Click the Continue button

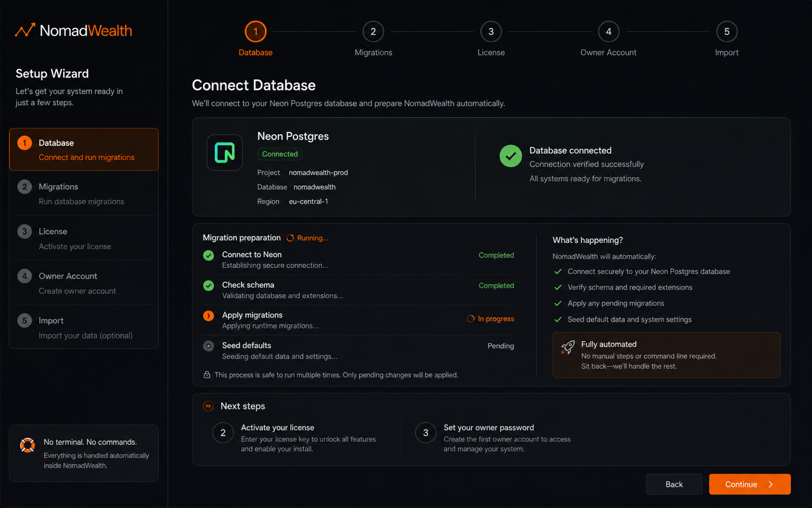[x=750, y=484]
